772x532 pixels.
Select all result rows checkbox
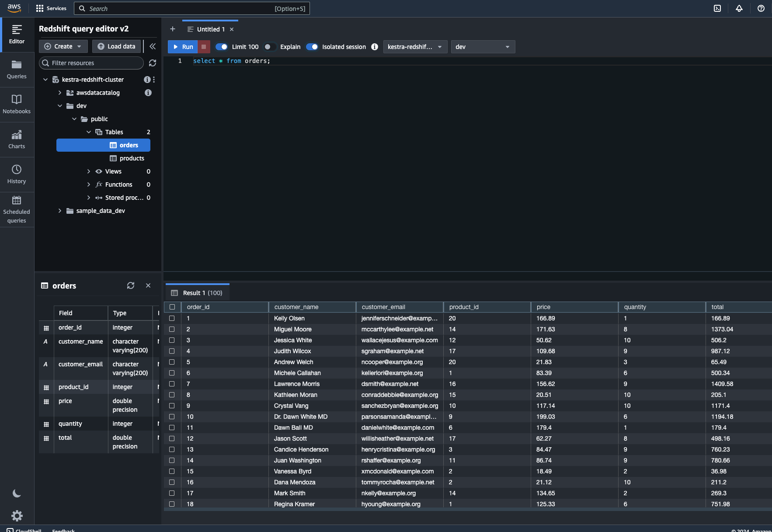[x=173, y=307]
